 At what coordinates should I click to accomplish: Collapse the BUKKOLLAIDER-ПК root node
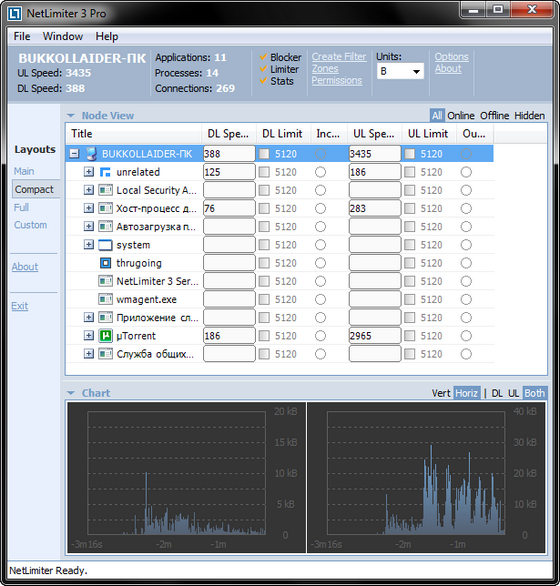point(74,154)
